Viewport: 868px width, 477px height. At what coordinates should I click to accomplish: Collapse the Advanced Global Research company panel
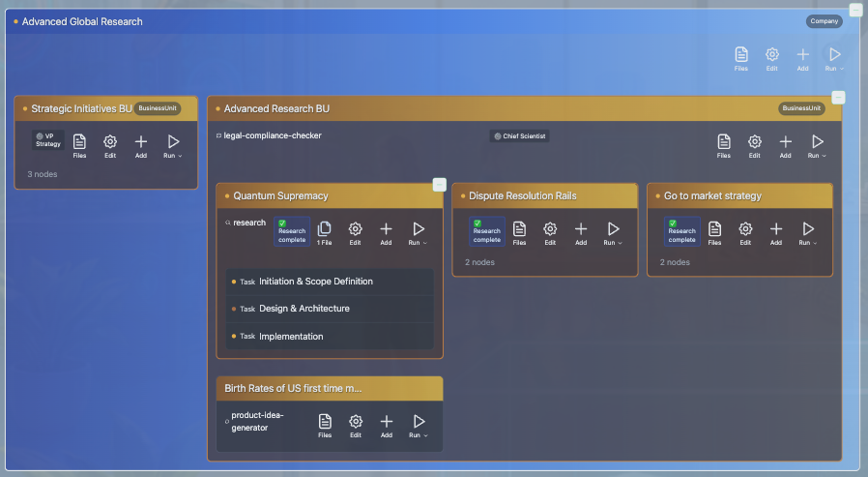pyautogui.click(x=855, y=10)
